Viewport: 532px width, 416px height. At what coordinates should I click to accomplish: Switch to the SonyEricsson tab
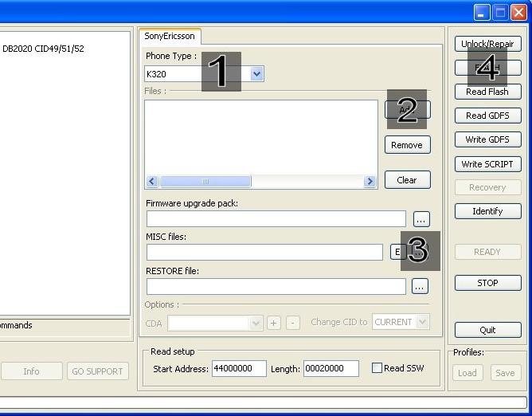pos(170,36)
